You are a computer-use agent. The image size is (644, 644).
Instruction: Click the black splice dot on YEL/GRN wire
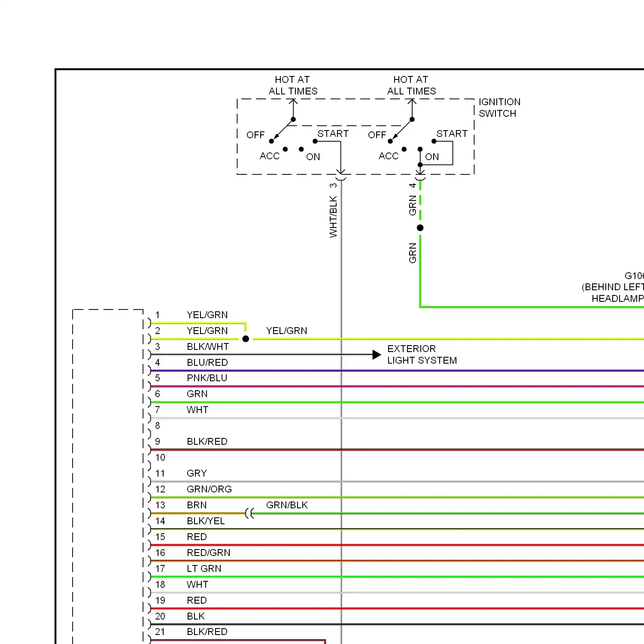point(246,339)
